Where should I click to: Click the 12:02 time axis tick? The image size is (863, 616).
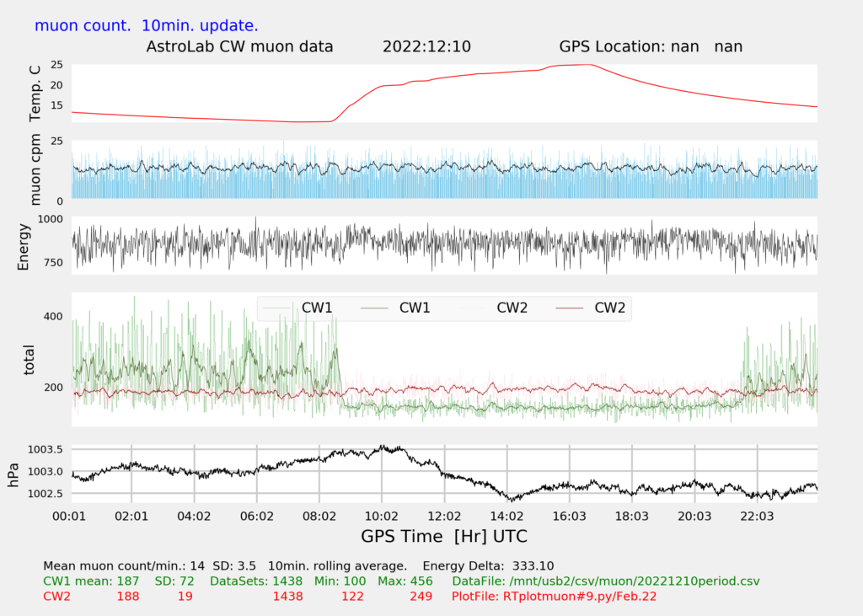tap(444, 515)
